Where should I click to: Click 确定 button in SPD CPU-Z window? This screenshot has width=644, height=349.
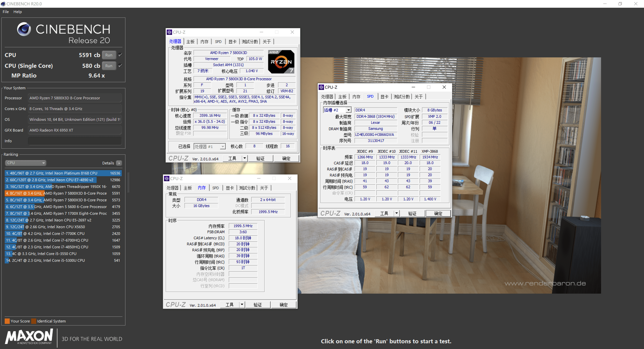point(438,213)
